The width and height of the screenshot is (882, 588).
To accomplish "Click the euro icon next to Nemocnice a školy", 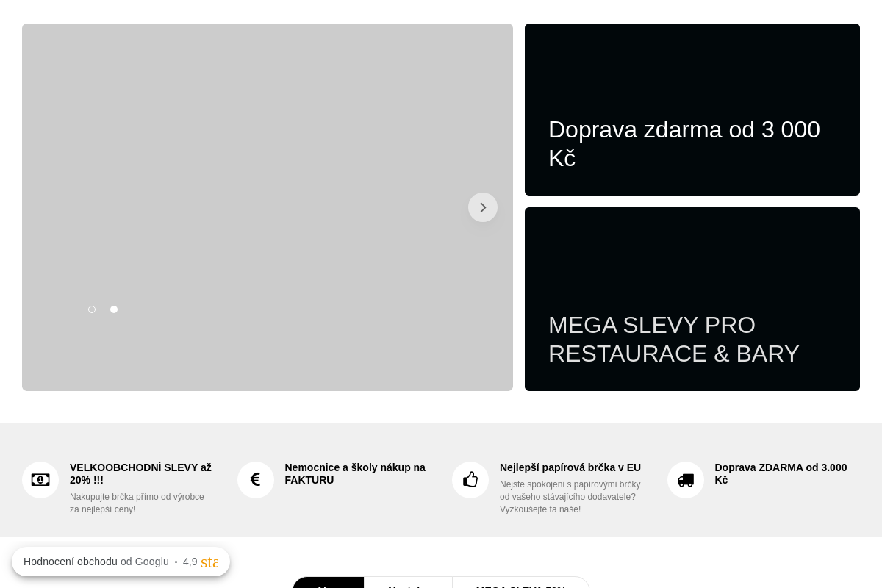I will [255, 479].
